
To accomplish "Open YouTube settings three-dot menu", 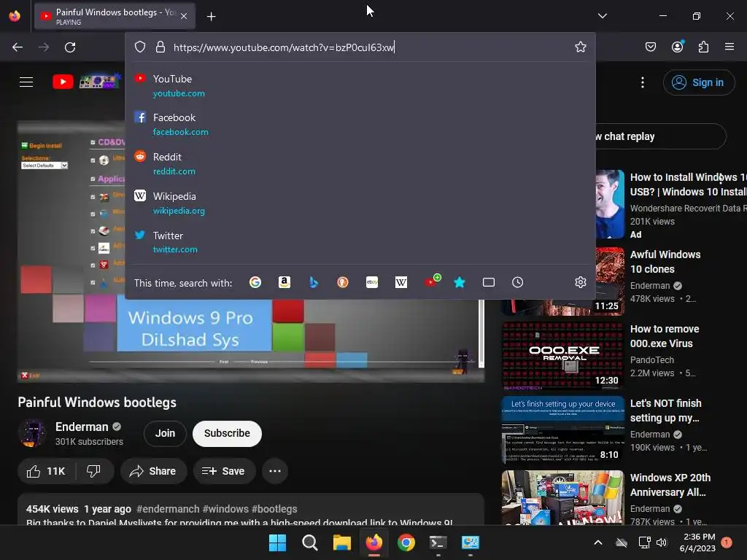I will tap(643, 82).
